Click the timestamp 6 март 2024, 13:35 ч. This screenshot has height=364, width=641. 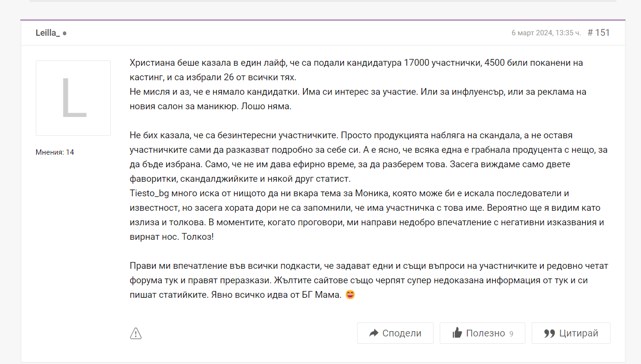[x=546, y=33]
